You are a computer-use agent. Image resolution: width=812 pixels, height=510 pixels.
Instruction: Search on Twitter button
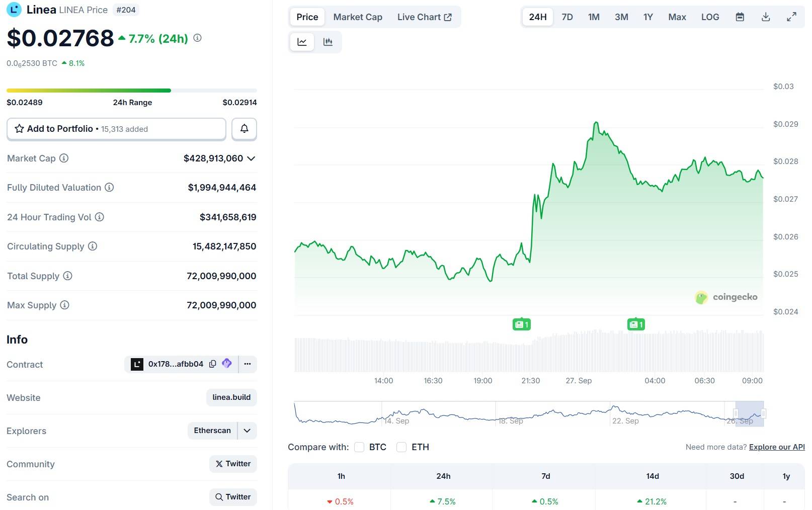[x=233, y=497]
